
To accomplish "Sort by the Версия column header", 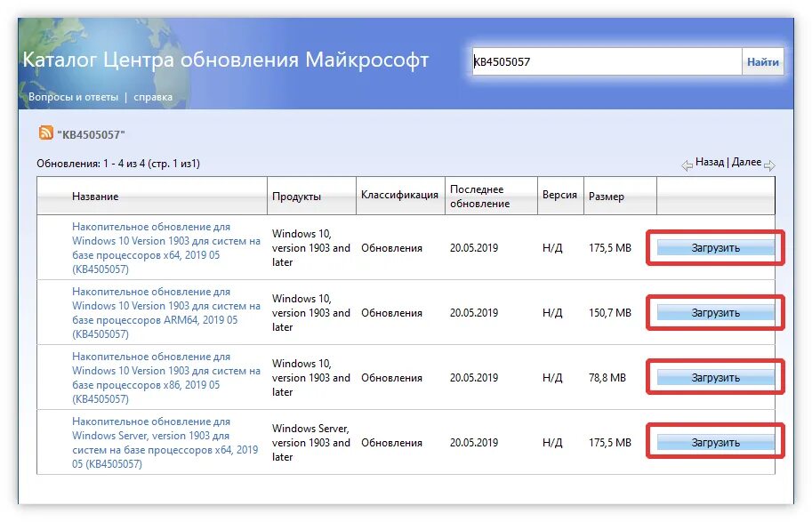I will tap(559, 195).
